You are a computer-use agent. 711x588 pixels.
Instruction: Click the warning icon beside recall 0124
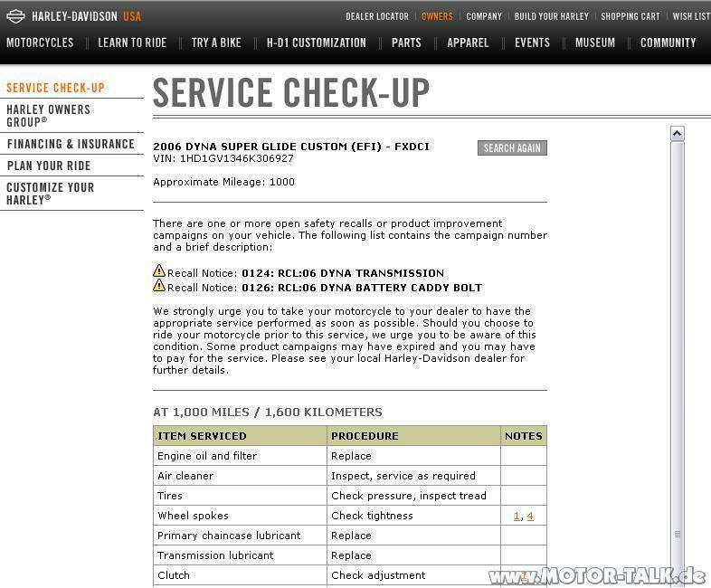coord(159,270)
